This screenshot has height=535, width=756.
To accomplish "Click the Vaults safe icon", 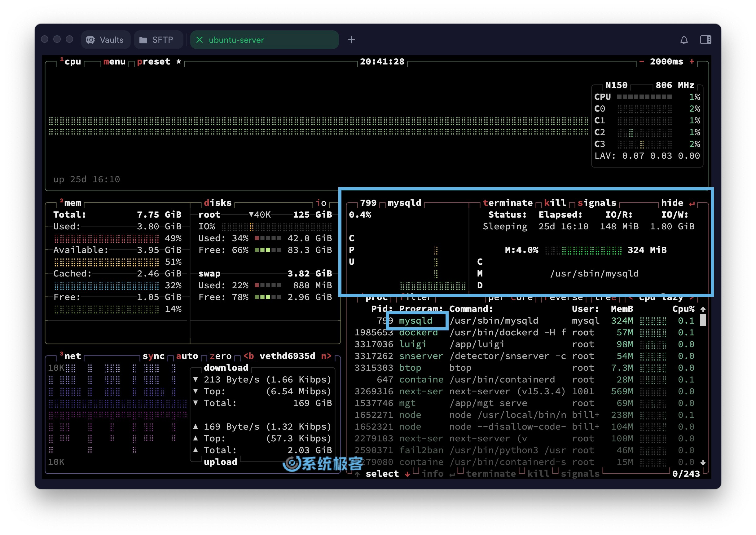I will pos(90,40).
